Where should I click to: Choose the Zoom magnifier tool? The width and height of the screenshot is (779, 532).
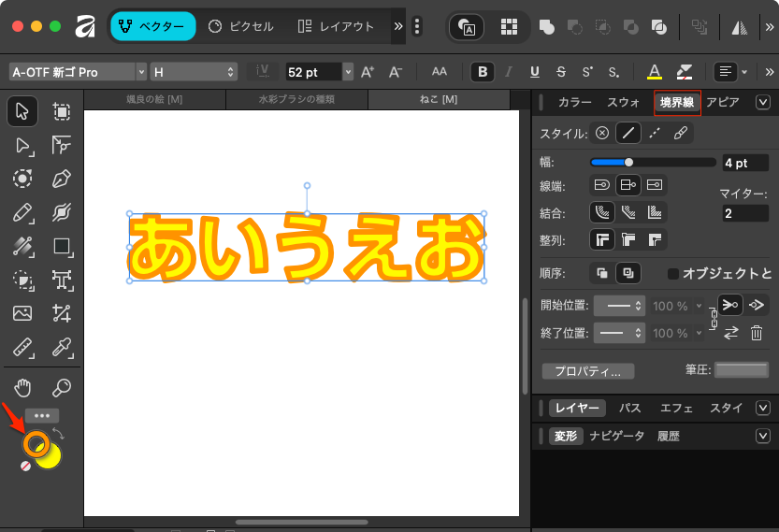(62, 387)
